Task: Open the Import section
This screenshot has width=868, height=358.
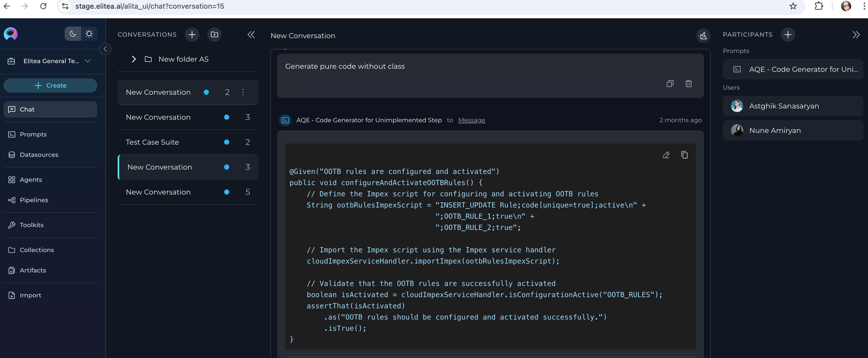Action: point(50,295)
